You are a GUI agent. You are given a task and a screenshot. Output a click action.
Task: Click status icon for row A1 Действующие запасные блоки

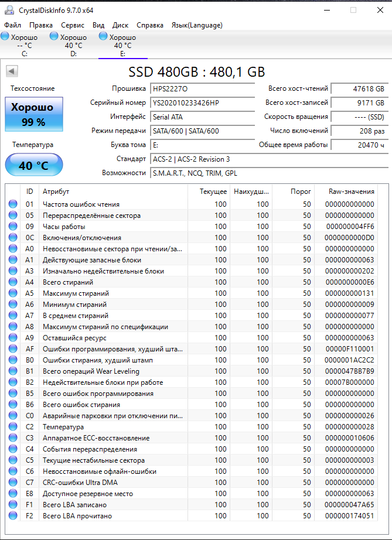13,259
